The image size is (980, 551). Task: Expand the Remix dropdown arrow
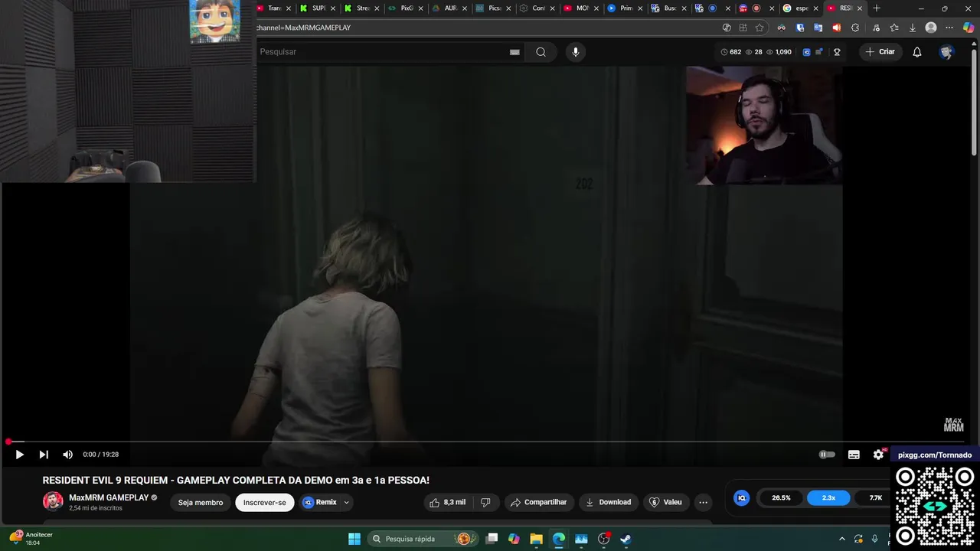[346, 503]
